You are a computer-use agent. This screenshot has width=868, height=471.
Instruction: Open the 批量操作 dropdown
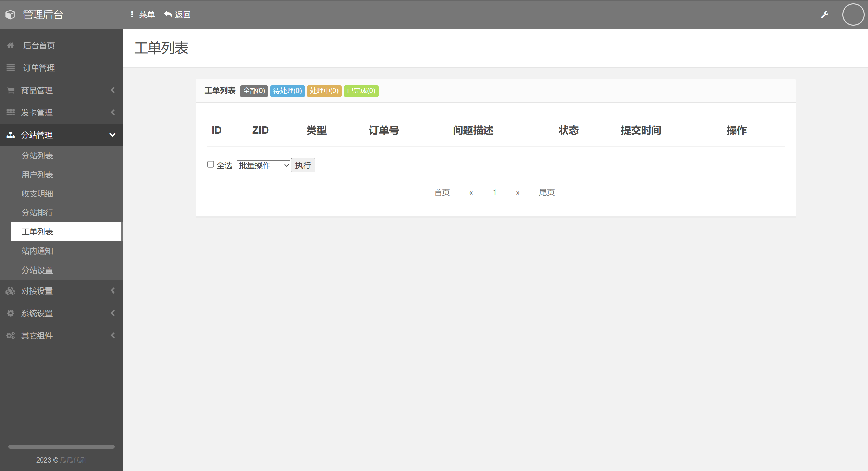click(264, 165)
